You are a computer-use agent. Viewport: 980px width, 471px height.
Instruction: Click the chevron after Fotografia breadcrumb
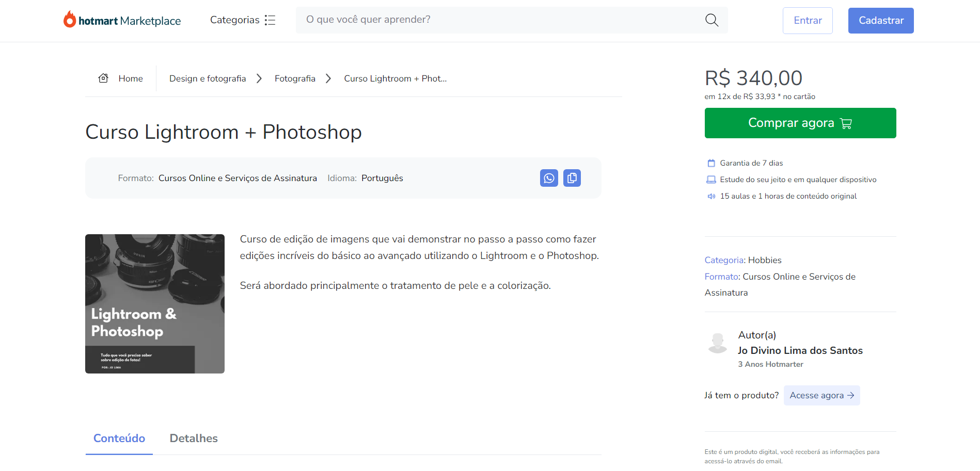328,78
